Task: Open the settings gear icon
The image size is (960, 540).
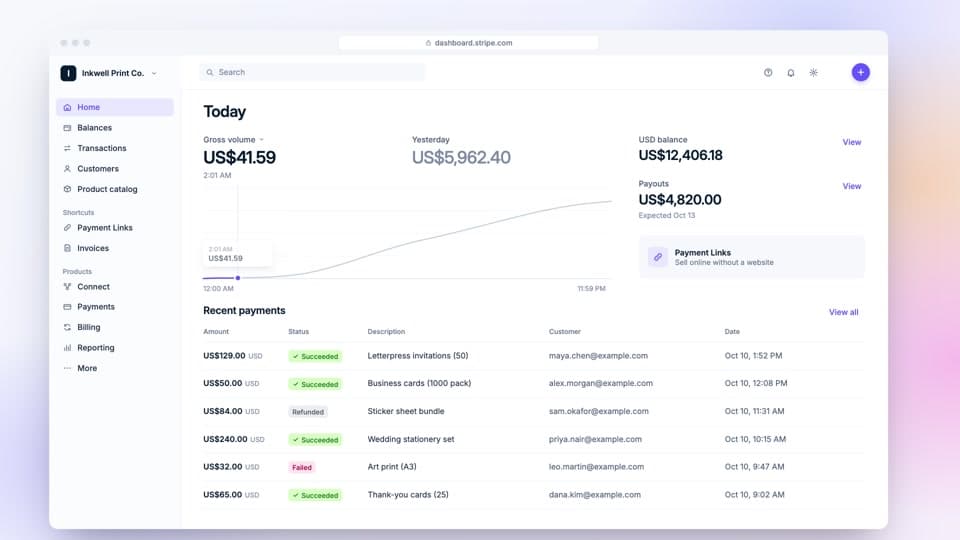Action: click(x=813, y=73)
